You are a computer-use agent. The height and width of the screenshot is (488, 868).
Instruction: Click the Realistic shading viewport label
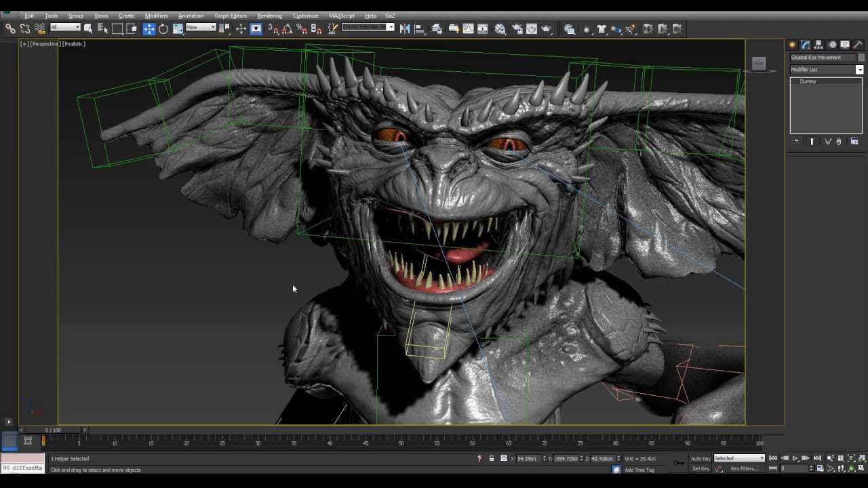point(74,44)
